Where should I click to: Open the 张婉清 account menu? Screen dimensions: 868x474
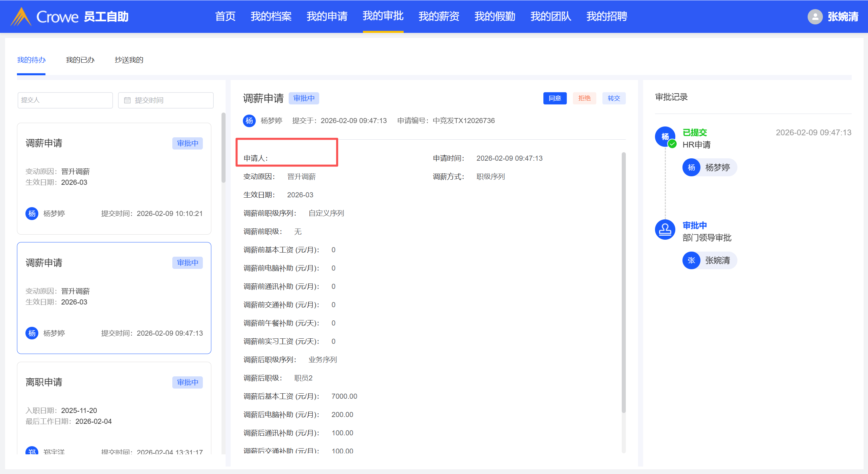[x=843, y=17]
